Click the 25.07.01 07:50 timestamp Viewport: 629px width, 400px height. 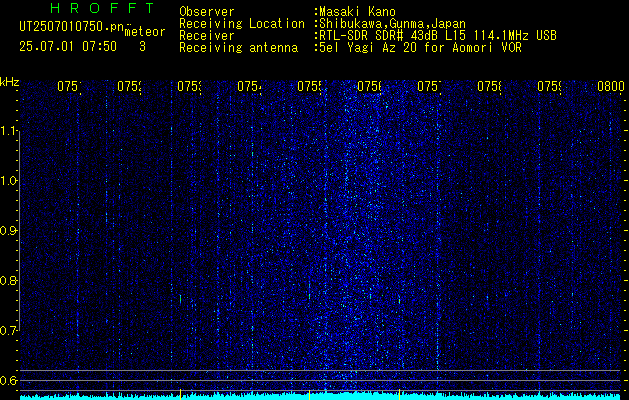click(x=68, y=47)
